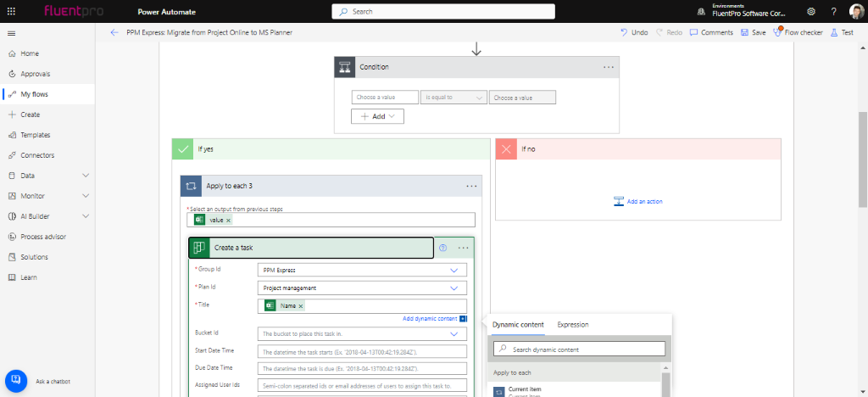Save the flow

coord(754,33)
